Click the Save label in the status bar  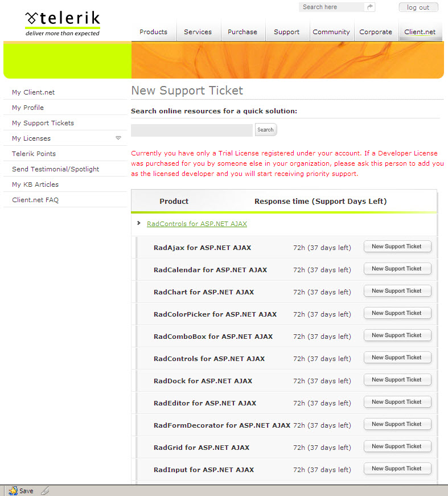pos(26,491)
